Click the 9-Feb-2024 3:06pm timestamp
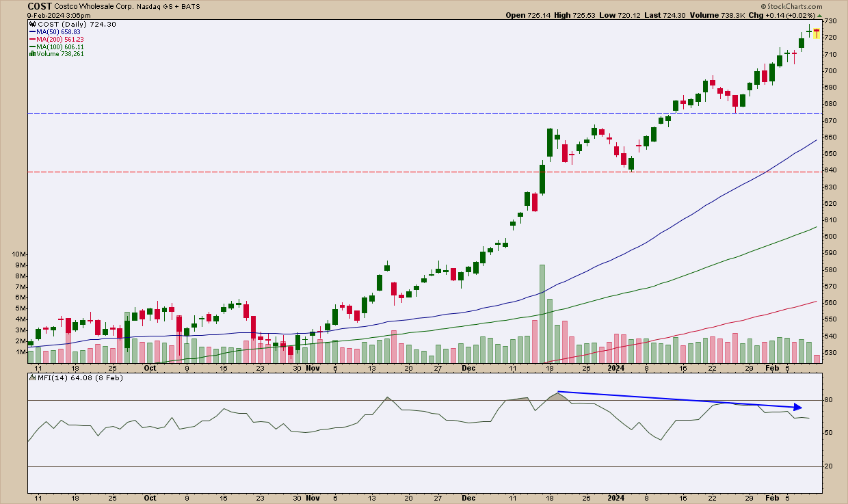Viewport: 848px width, 504px height. click(x=60, y=15)
